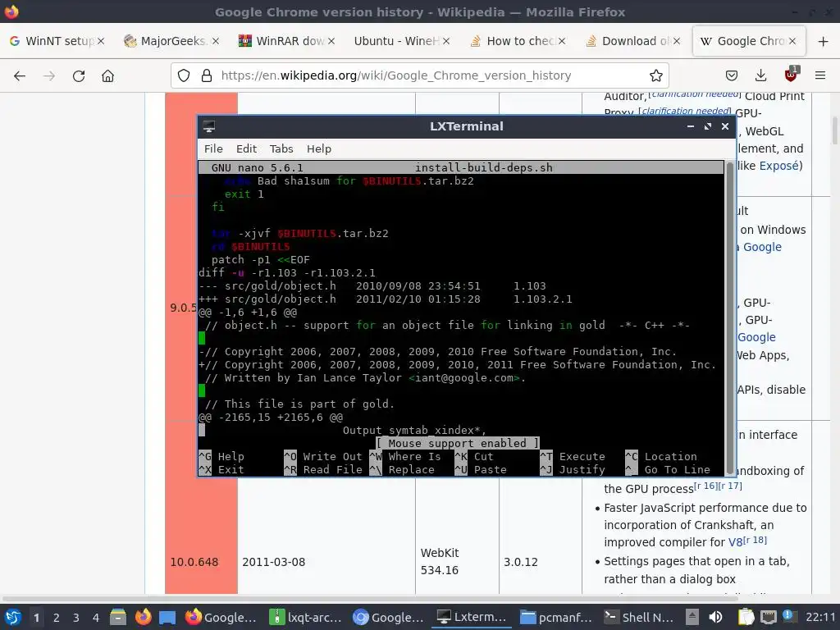The width and height of the screenshot is (840, 630).
Task: Open a new Firefox tab
Action: (824, 41)
